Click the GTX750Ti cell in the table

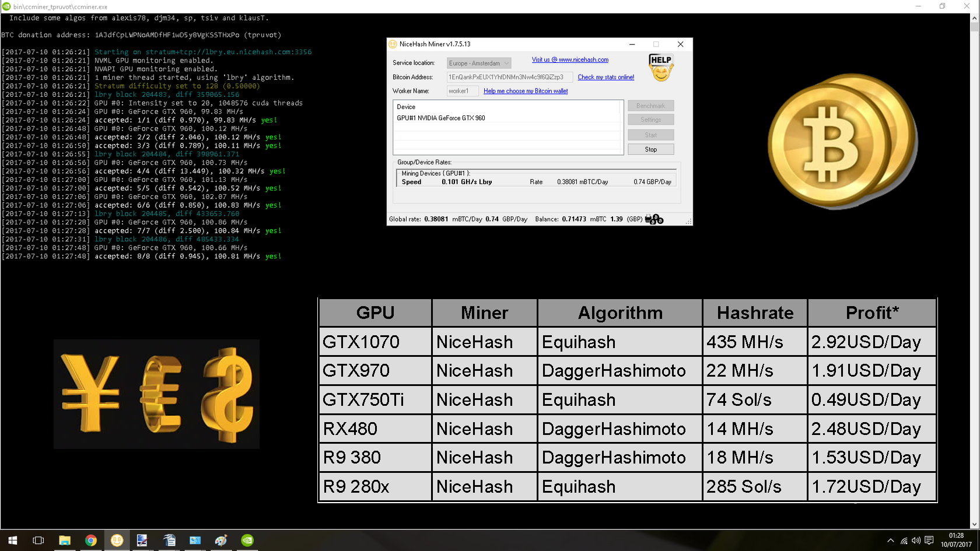click(375, 399)
